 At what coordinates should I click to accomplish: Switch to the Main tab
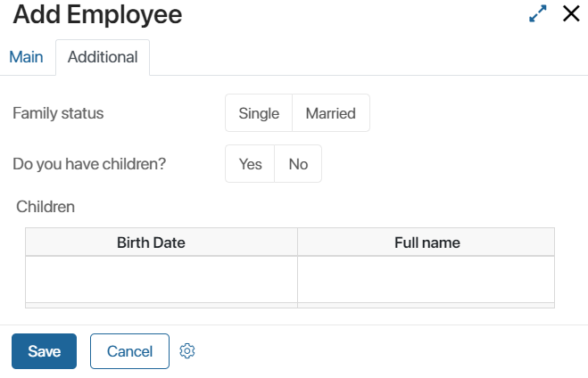26,57
